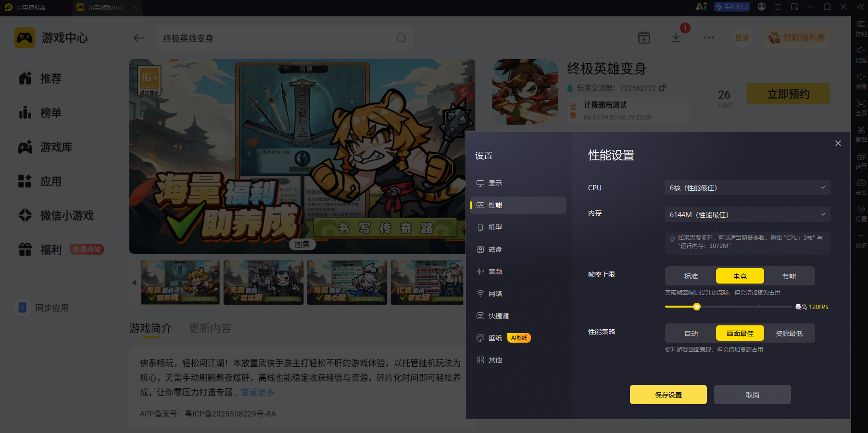
Task: Collapse the right sidebar with double-arrow icon
Action: click(861, 7)
